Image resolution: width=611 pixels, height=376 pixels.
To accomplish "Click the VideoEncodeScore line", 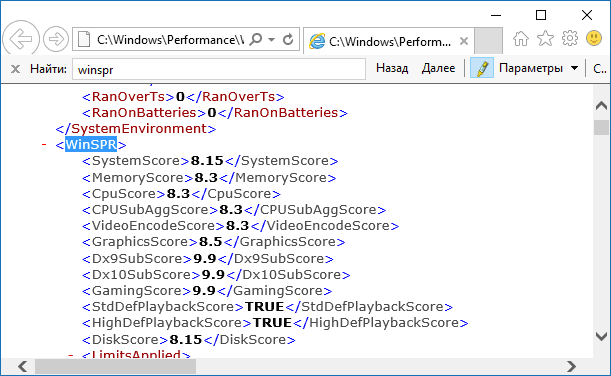I will tap(240, 226).
